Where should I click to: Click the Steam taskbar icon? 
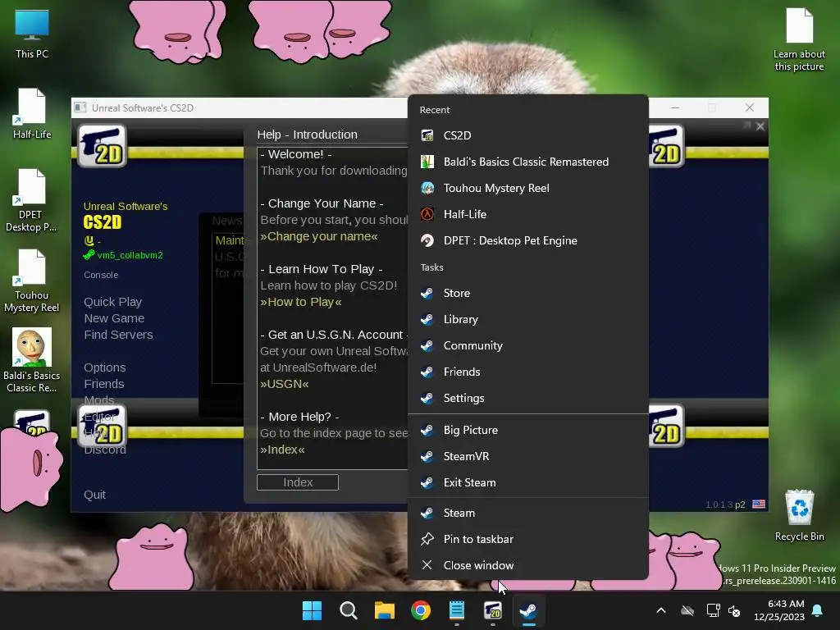529,610
